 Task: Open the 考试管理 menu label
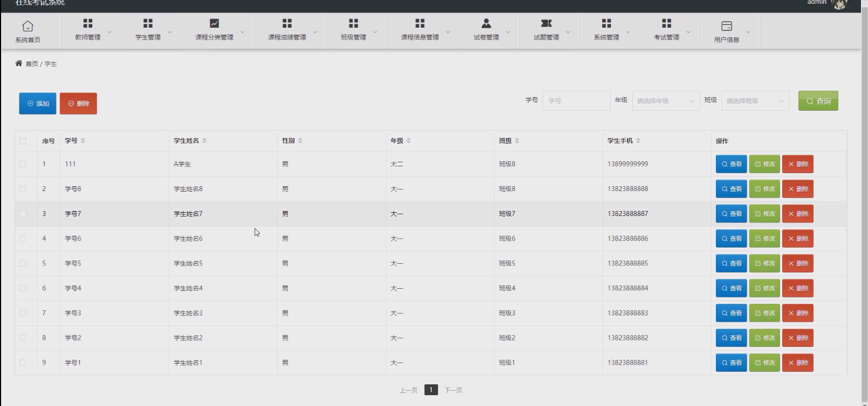click(x=666, y=37)
